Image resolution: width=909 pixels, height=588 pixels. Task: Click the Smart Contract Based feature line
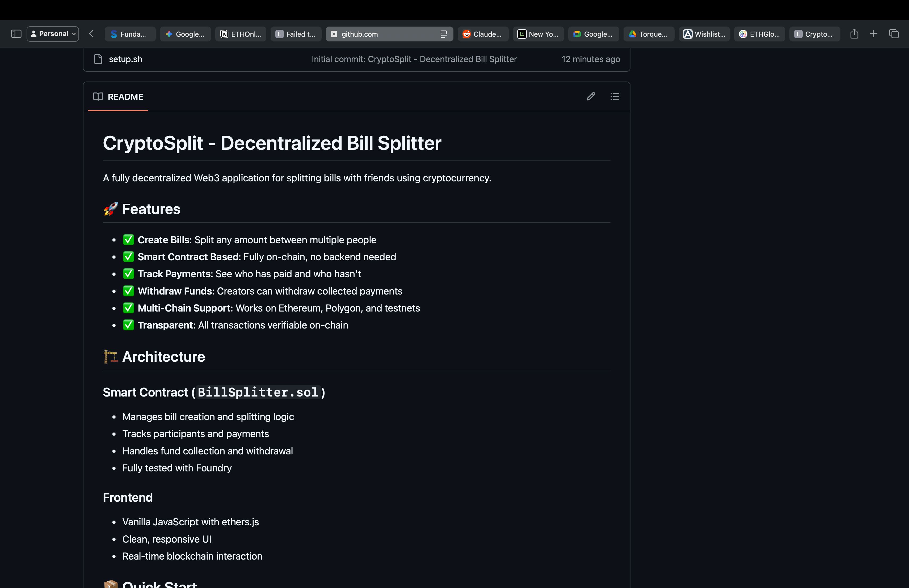click(259, 257)
